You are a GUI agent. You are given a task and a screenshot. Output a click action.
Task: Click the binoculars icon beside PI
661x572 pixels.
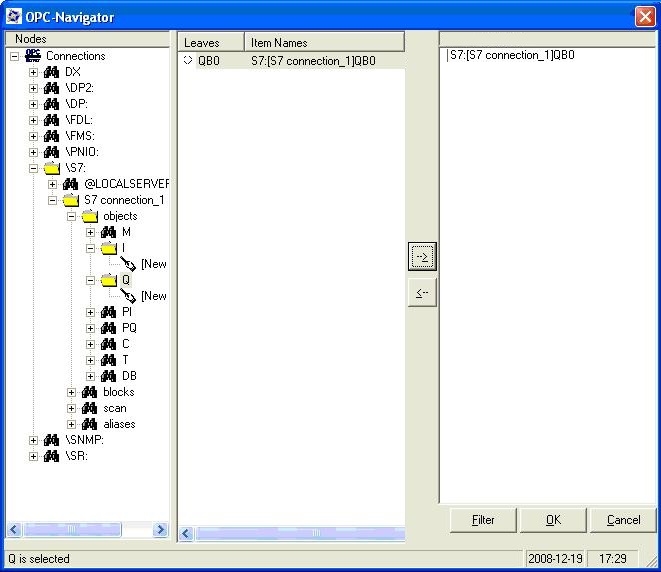pyautogui.click(x=108, y=312)
